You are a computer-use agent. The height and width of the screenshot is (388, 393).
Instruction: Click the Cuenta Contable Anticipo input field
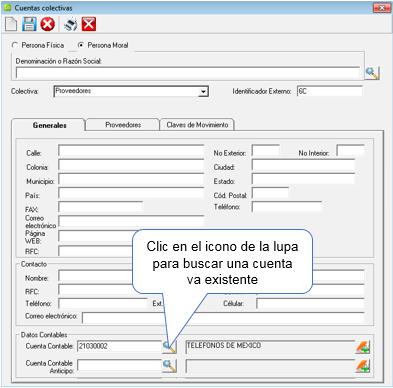point(120,365)
